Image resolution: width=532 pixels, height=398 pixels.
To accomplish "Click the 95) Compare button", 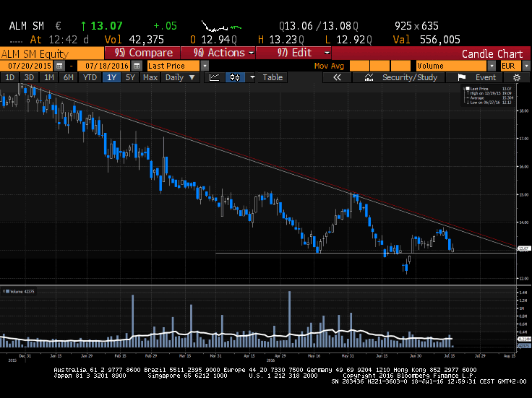I will click(x=143, y=53).
